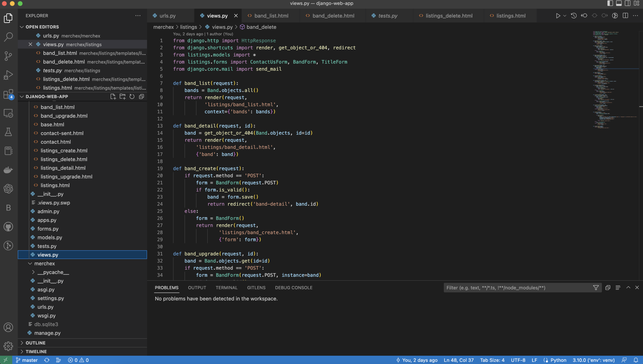643x364 pixels.
Task: Open the remote window indicator in status bar
Action: (x=6, y=360)
